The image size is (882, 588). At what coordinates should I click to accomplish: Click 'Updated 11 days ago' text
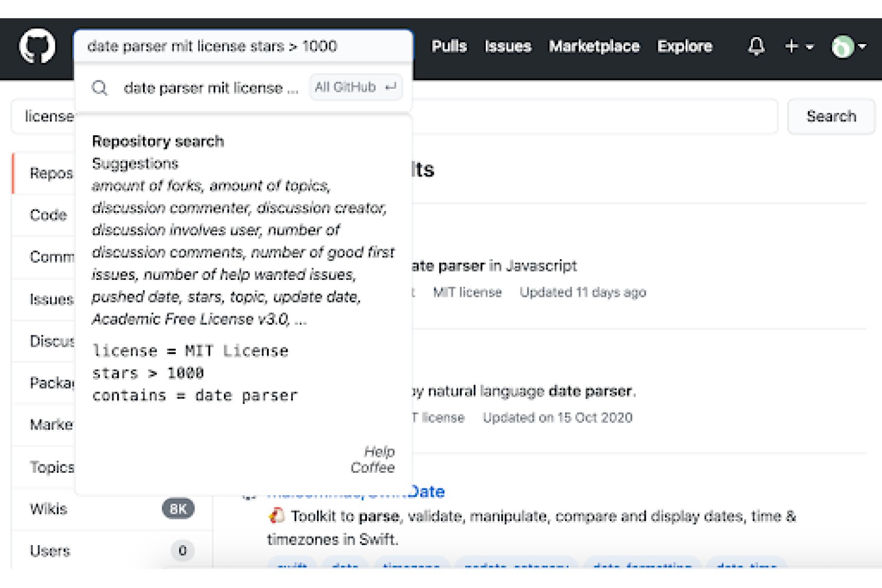tap(583, 292)
